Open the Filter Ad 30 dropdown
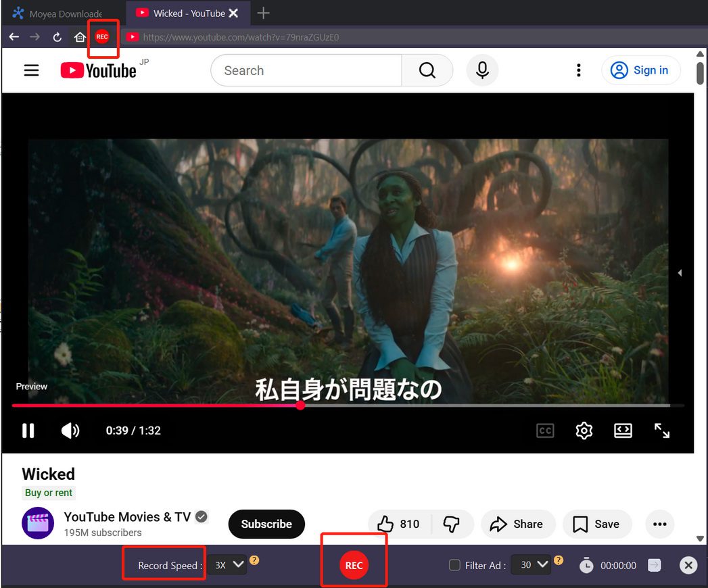Viewport: 708px width, 588px height. [x=532, y=565]
